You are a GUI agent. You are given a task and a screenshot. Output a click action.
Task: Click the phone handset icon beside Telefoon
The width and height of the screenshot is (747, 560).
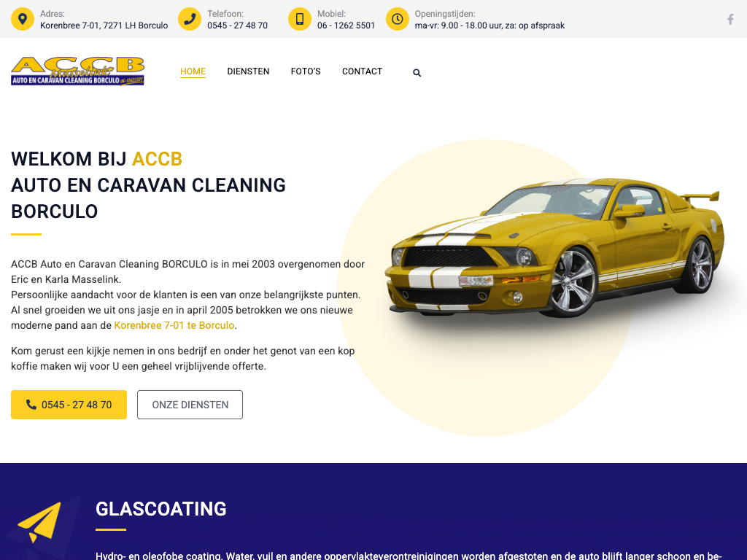click(190, 19)
